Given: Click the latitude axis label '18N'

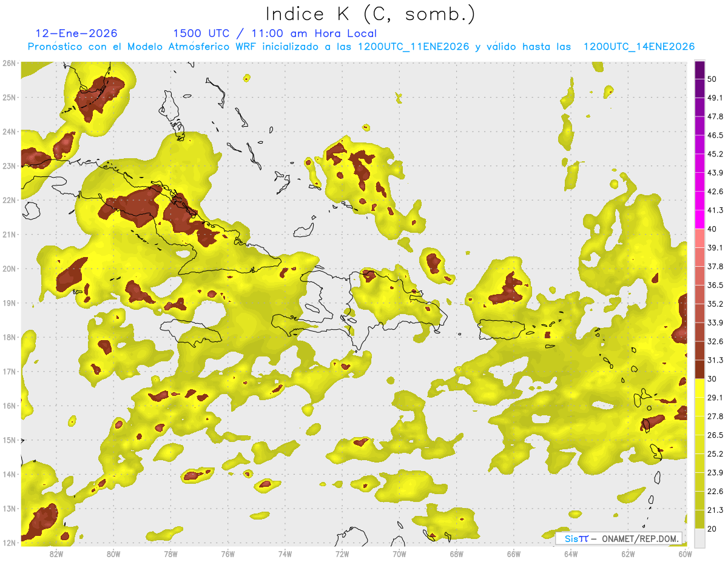Looking at the screenshot, I should (8, 337).
